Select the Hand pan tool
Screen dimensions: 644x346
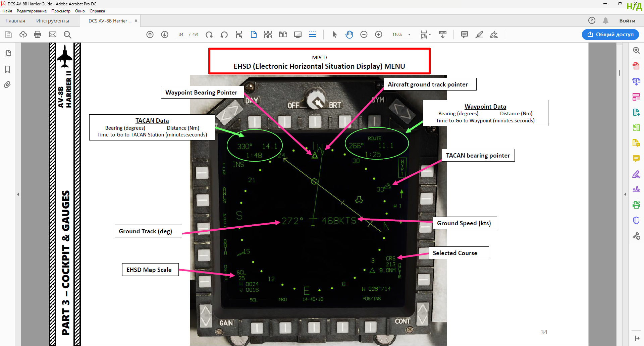point(349,35)
